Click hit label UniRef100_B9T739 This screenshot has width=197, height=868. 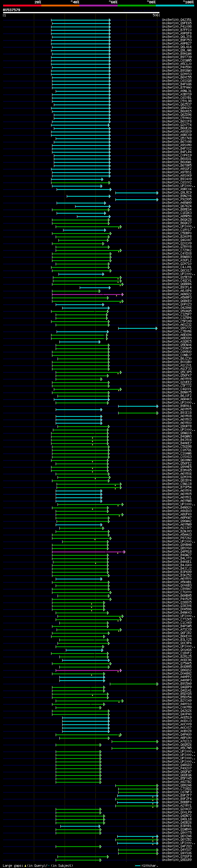(177, 57)
